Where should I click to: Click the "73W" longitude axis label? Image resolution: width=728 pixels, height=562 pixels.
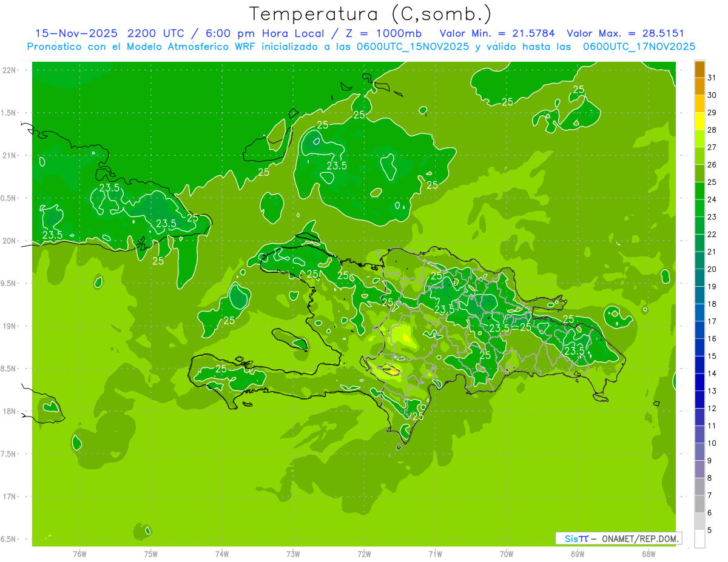click(x=293, y=554)
